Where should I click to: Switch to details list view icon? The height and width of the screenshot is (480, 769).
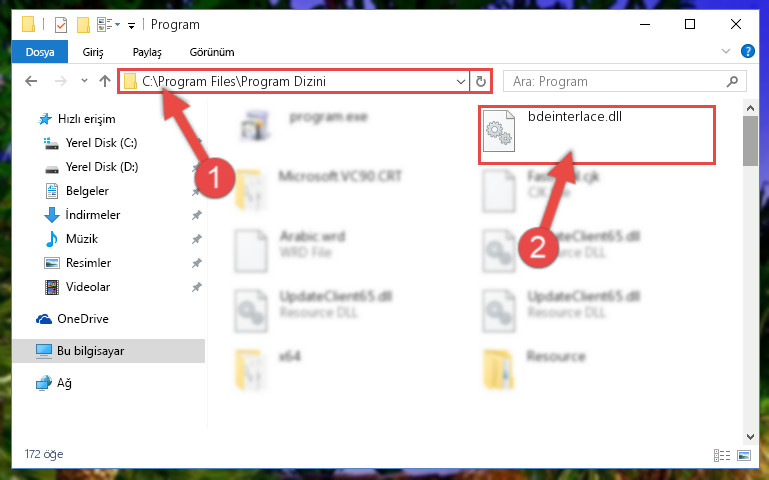click(722, 455)
